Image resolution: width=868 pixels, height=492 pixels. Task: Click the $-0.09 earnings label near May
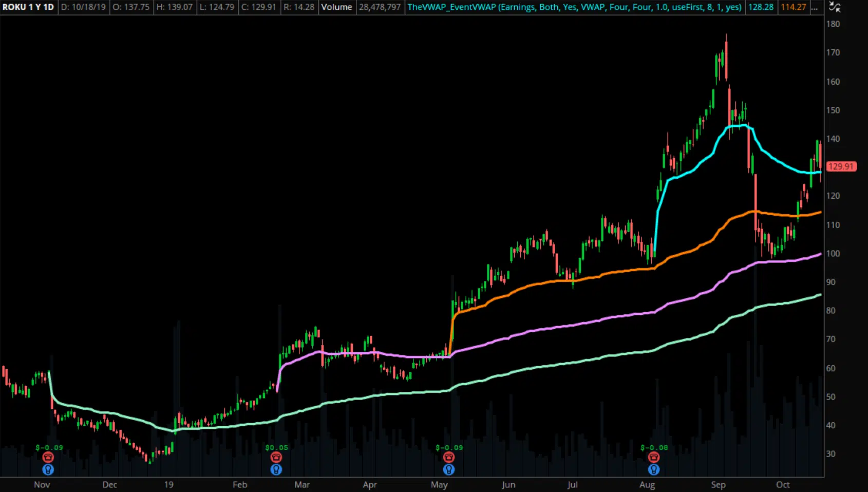tap(449, 448)
